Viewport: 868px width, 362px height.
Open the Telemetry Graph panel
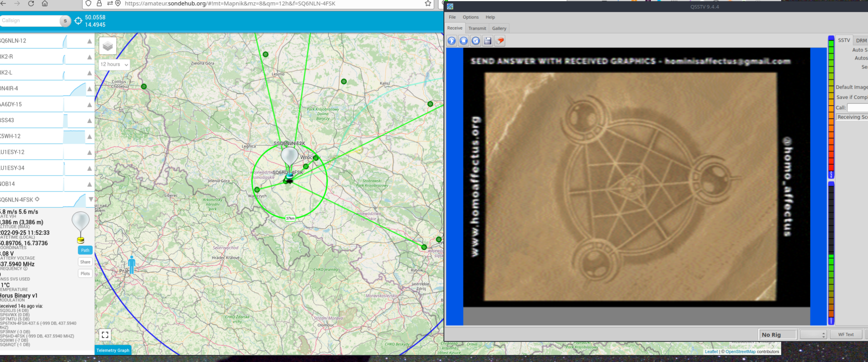tap(113, 350)
